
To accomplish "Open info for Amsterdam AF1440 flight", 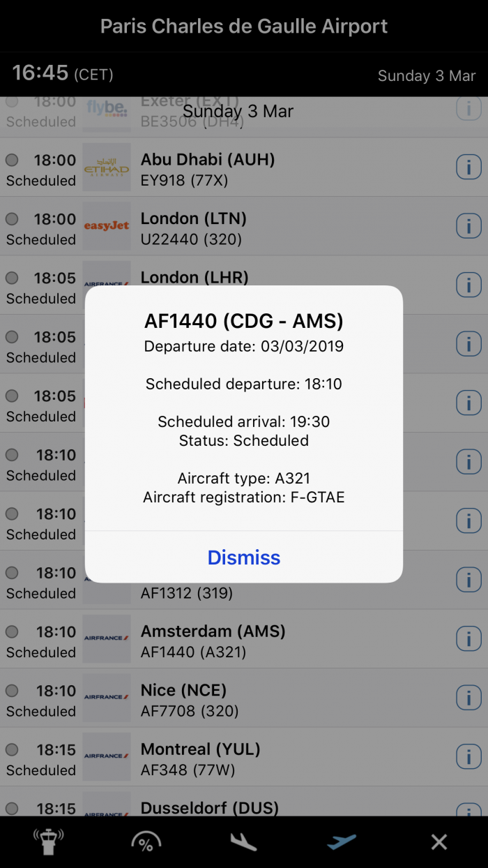I will pos(469,639).
